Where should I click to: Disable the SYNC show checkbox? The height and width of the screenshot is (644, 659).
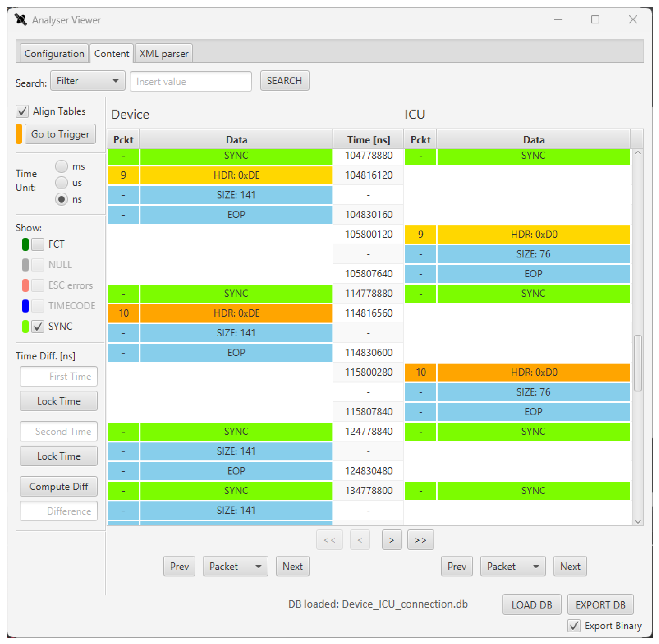37,326
